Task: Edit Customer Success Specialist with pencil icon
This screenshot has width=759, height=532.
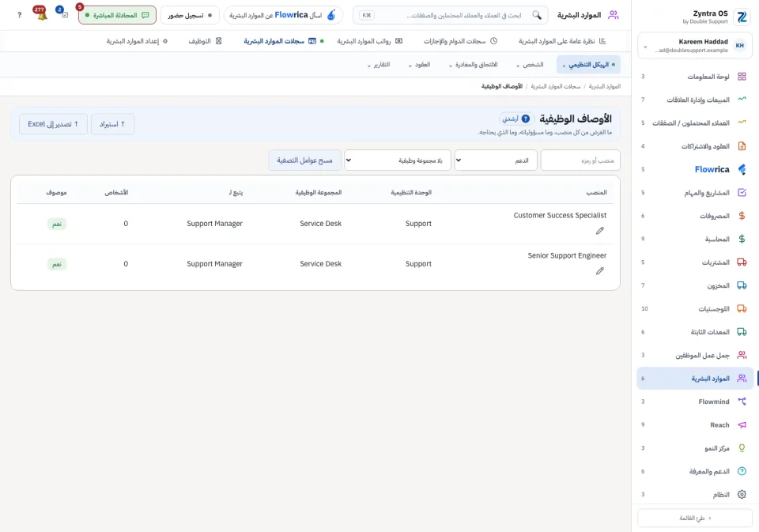Action: click(600, 230)
